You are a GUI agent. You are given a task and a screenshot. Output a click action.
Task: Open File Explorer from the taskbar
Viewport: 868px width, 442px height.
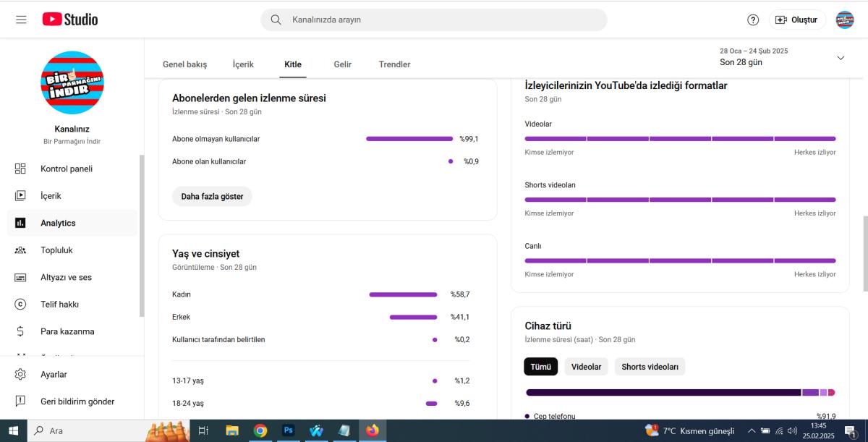[x=232, y=430]
